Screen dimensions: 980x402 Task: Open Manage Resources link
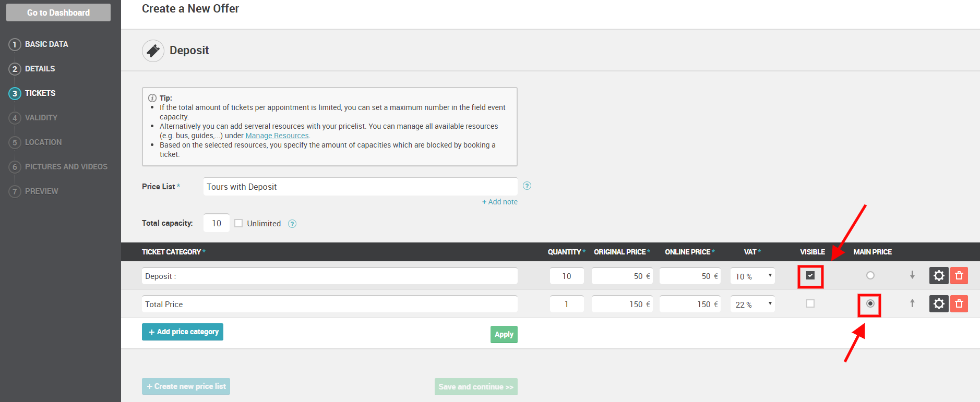point(277,136)
